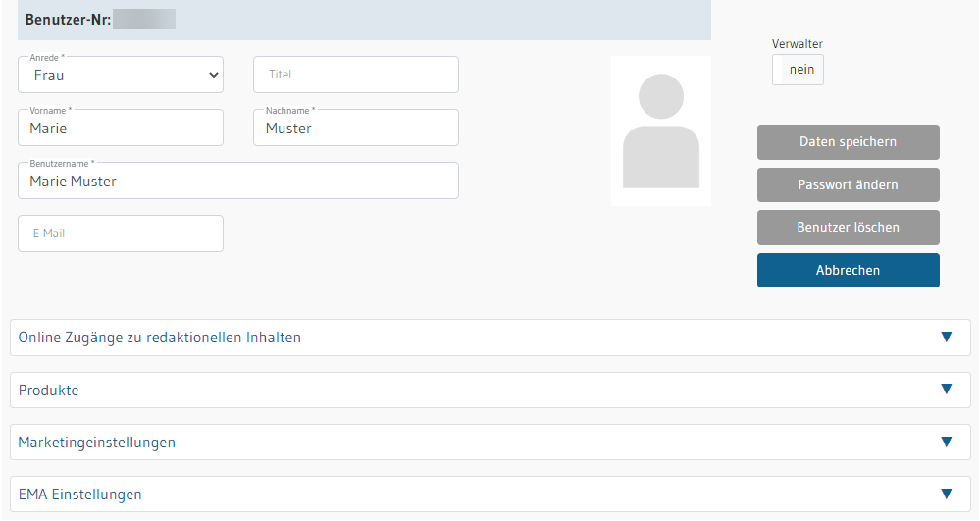980x521 pixels.
Task: Click the Verwalter label text
Action: click(x=797, y=44)
